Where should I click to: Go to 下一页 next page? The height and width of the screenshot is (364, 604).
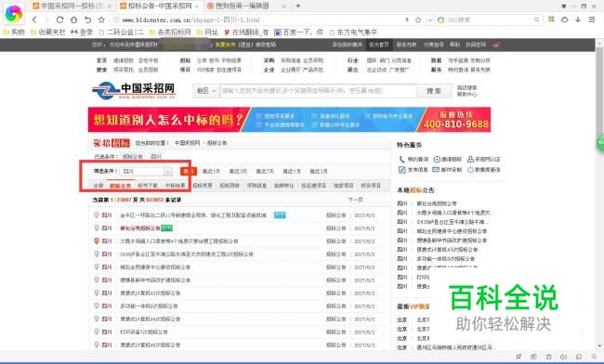(x=355, y=200)
